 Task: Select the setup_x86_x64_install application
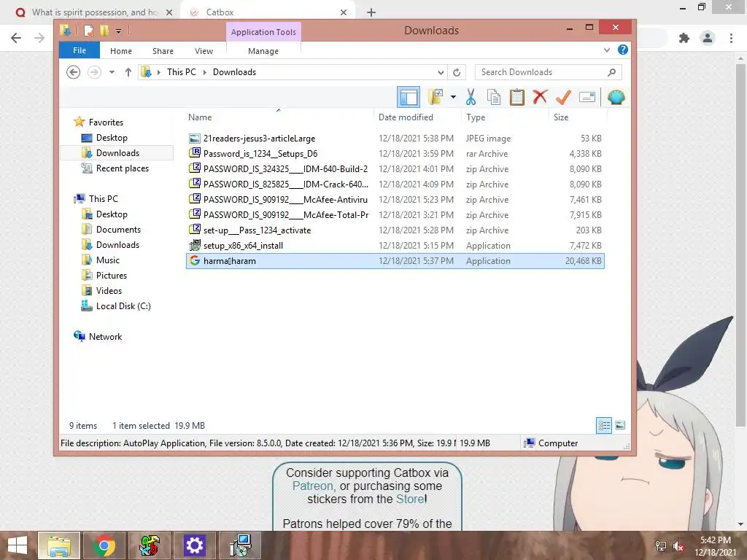pos(395,245)
